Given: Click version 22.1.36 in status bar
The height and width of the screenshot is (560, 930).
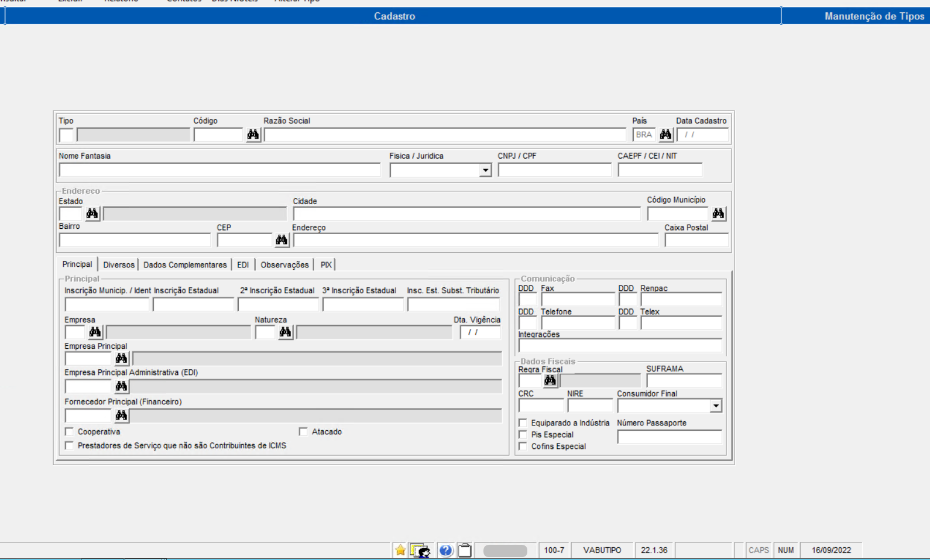Looking at the screenshot, I should (x=654, y=550).
